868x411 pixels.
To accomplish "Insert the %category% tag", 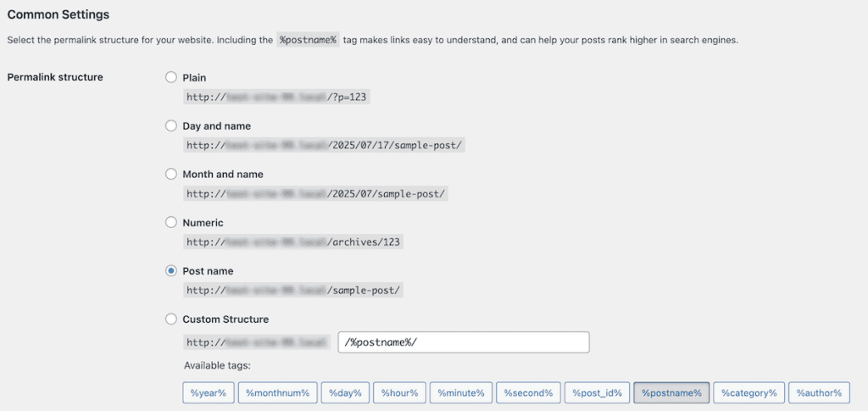I will coord(748,392).
